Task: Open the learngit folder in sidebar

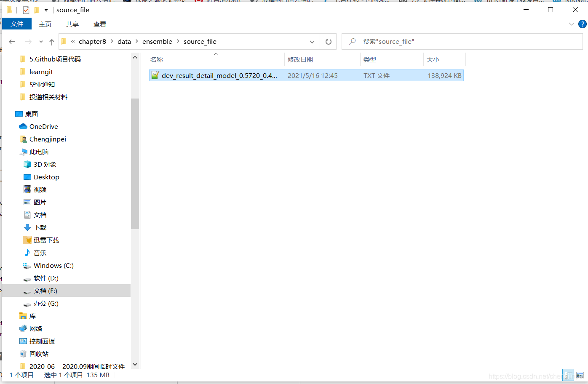Action: (x=41, y=72)
